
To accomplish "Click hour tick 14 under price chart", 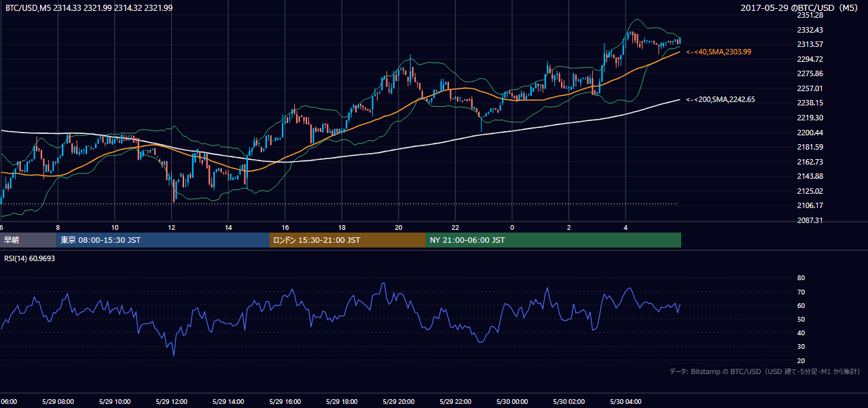I will click(228, 227).
